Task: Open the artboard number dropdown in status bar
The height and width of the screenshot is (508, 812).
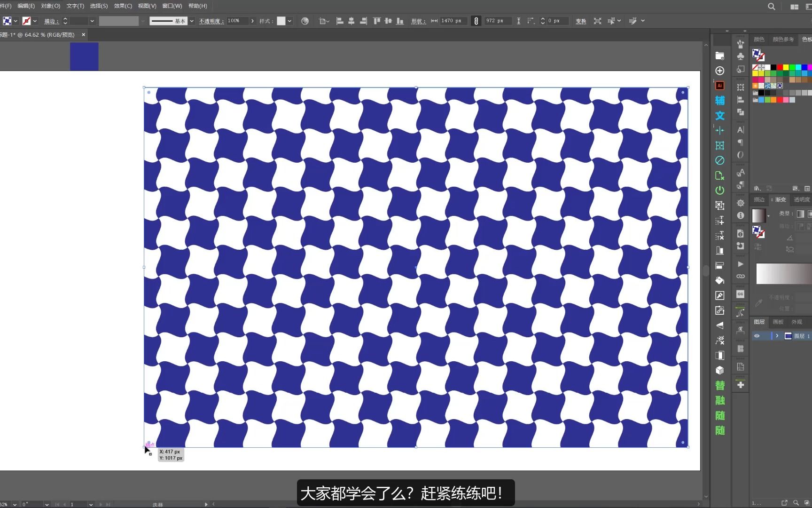Action: pos(91,504)
